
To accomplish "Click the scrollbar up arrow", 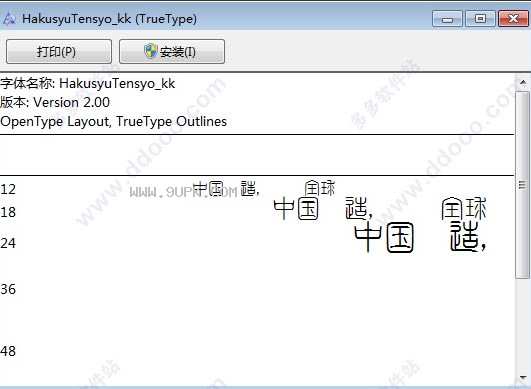I will tap(523, 82).
